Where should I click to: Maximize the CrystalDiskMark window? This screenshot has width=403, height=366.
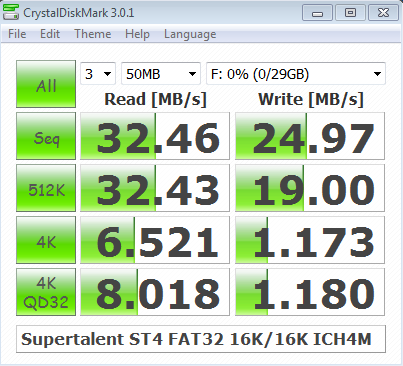tap(350, 13)
